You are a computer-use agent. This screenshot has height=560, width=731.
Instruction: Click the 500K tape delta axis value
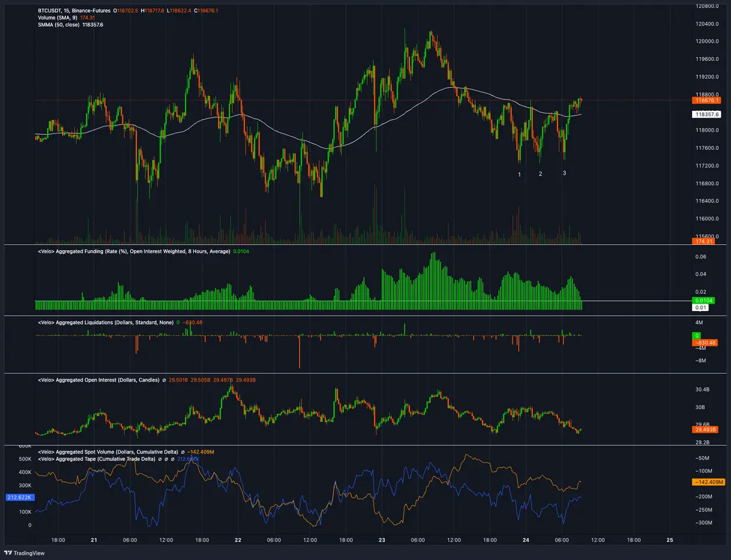(25, 459)
